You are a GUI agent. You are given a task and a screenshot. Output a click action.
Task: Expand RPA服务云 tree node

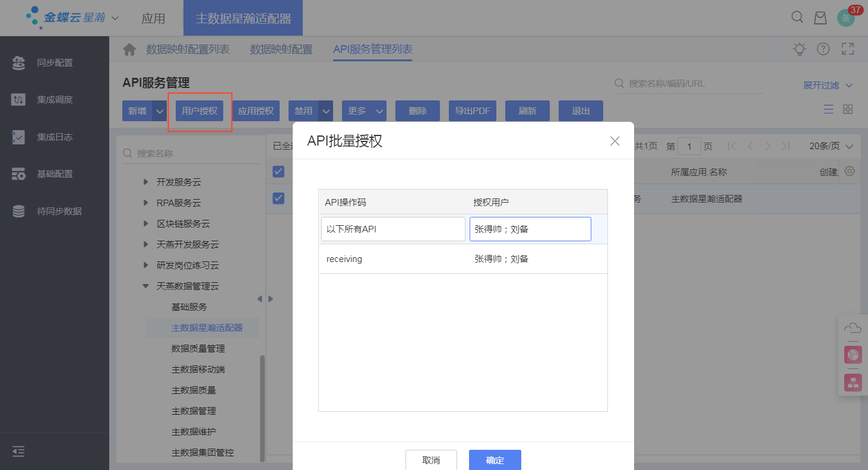click(146, 203)
